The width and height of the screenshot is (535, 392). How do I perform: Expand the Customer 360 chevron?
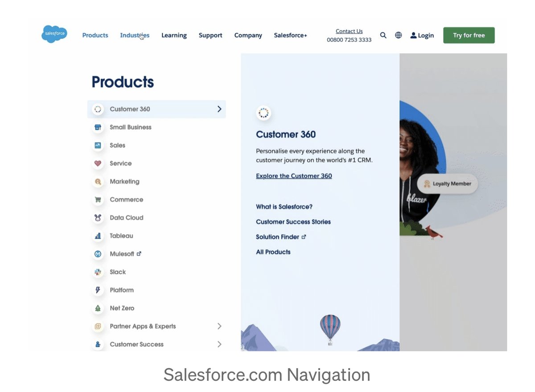[x=219, y=109]
